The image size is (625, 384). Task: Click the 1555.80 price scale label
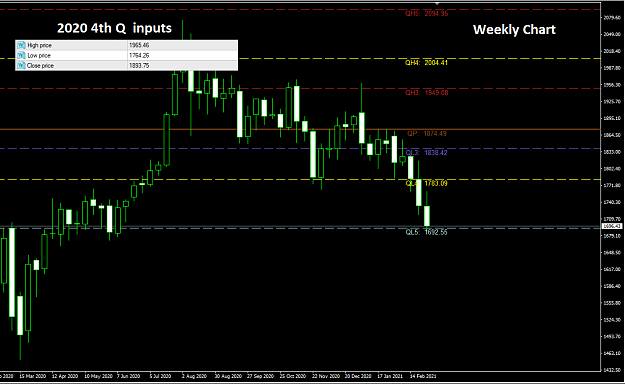point(612,303)
